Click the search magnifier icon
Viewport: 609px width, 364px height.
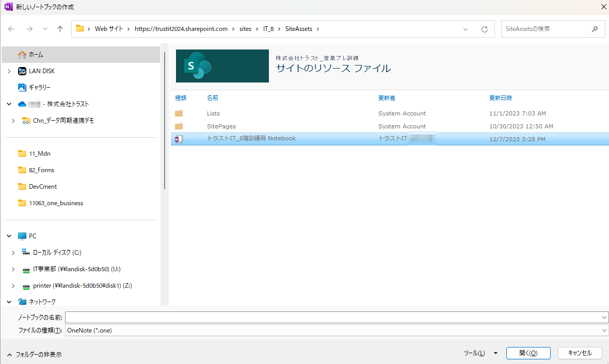(595, 29)
